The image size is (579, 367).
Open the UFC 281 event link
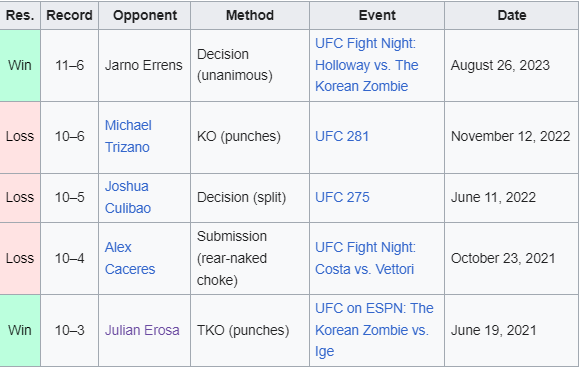342,136
